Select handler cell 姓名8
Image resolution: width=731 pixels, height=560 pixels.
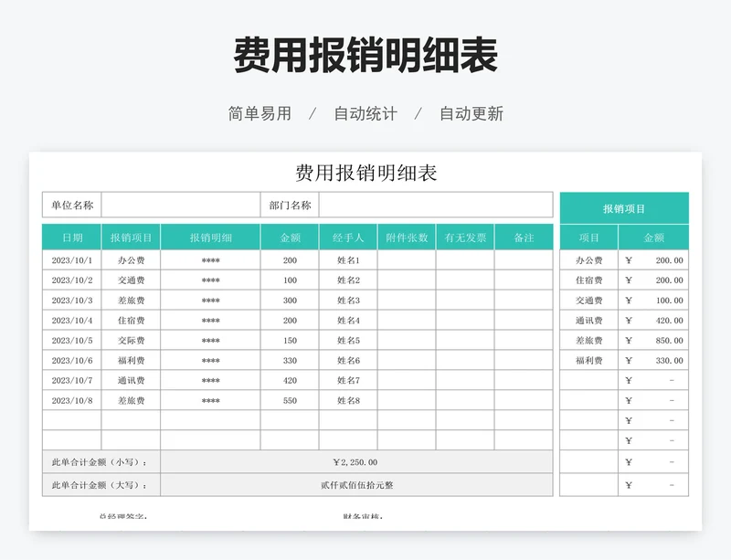click(x=348, y=400)
